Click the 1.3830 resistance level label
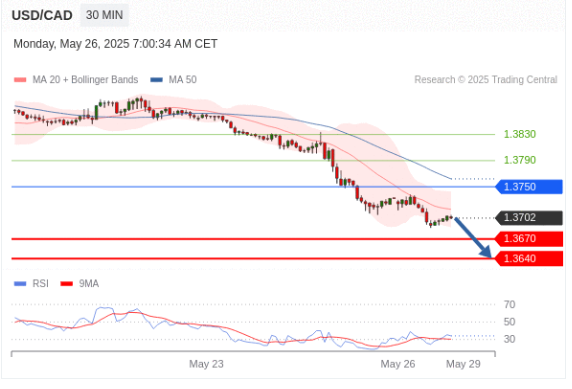The width and height of the screenshot is (572, 389). [519, 134]
